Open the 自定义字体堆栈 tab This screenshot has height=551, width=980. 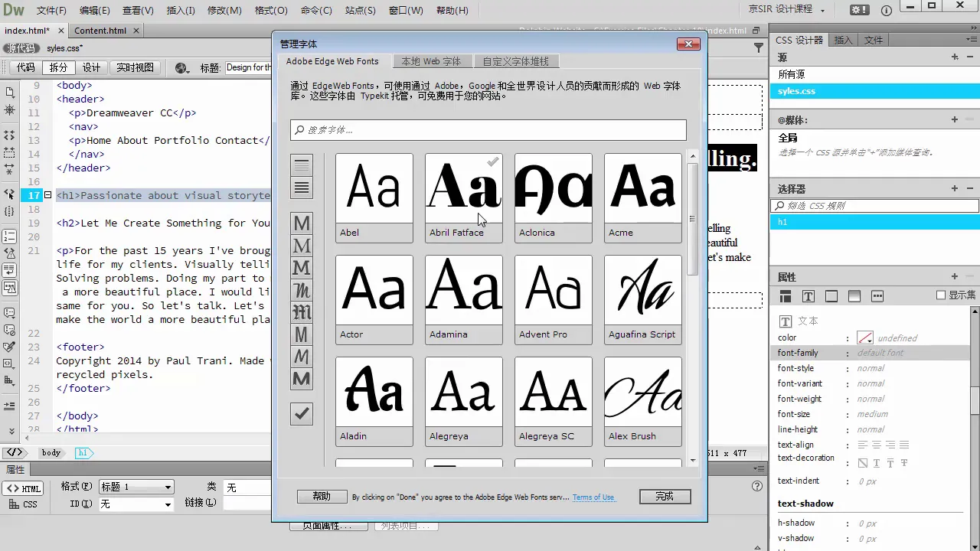coord(515,61)
